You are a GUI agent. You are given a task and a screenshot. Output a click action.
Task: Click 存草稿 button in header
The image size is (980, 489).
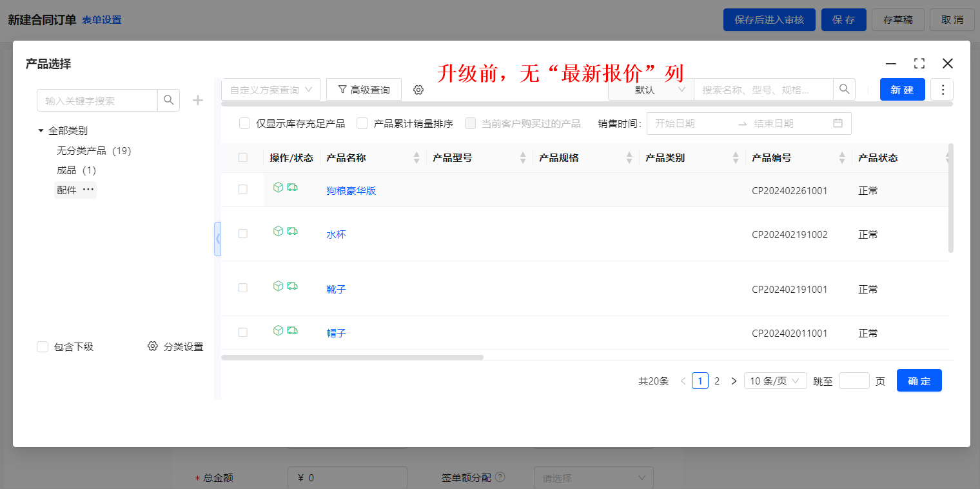(x=898, y=20)
